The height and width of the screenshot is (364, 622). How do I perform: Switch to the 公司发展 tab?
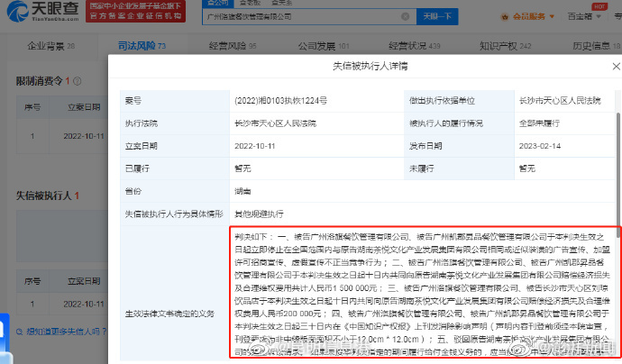(324, 46)
